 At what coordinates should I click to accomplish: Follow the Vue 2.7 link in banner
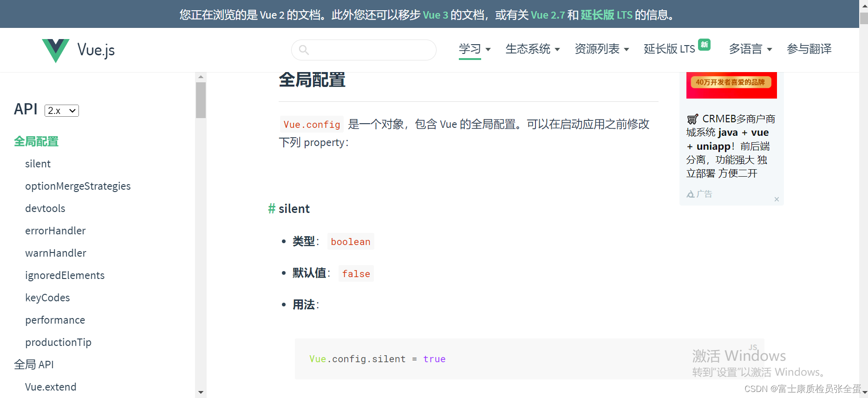(x=548, y=15)
